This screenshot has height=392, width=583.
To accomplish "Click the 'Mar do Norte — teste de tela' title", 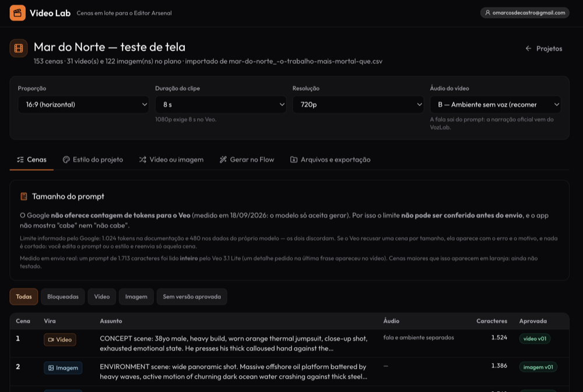I will tap(110, 47).
